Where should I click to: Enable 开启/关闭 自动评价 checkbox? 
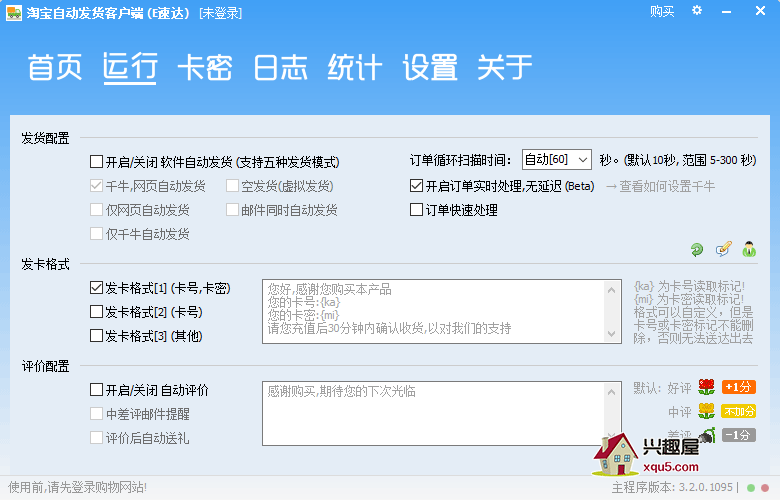coord(97,389)
